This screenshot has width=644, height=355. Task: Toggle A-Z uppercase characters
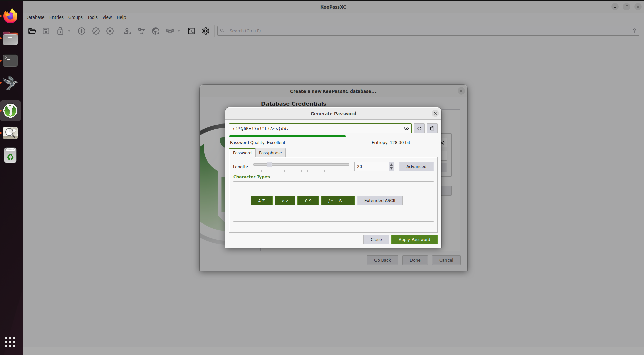(261, 201)
